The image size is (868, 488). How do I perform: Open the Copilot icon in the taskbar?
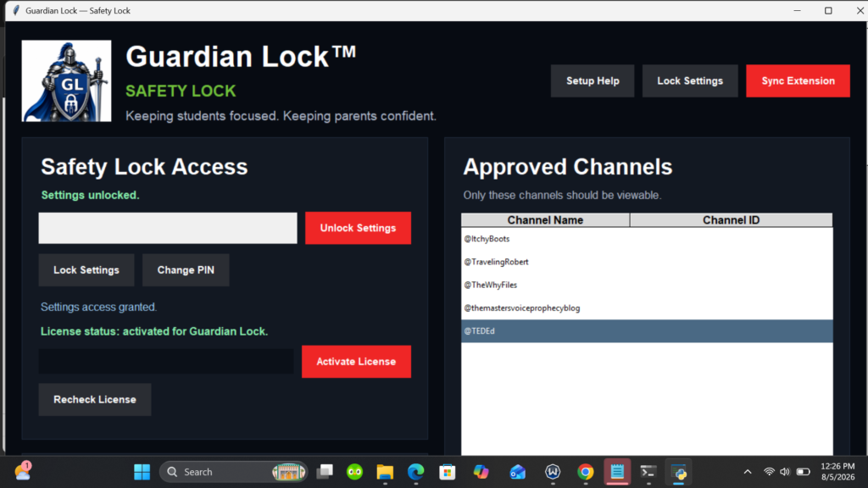coord(481,472)
